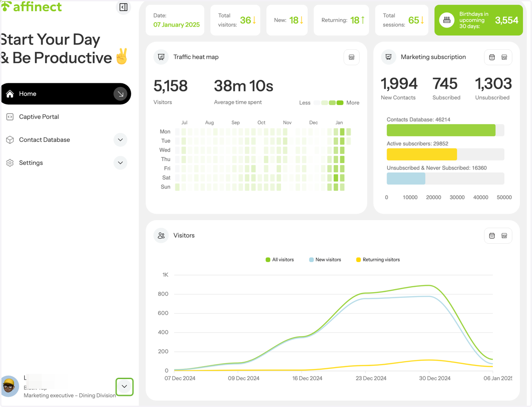The height and width of the screenshot is (407, 532).
Task: Click the green Contacts Database bar
Action: tap(441, 130)
